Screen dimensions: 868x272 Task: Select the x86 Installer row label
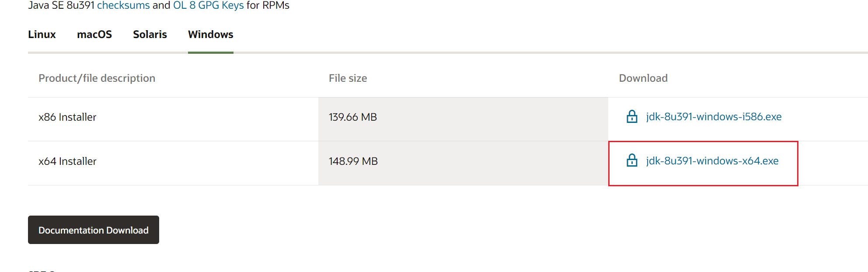[67, 117]
